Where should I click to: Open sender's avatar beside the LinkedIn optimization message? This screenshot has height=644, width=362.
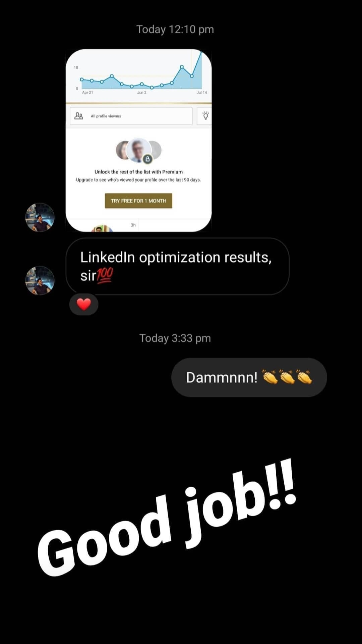pyautogui.click(x=40, y=280)
